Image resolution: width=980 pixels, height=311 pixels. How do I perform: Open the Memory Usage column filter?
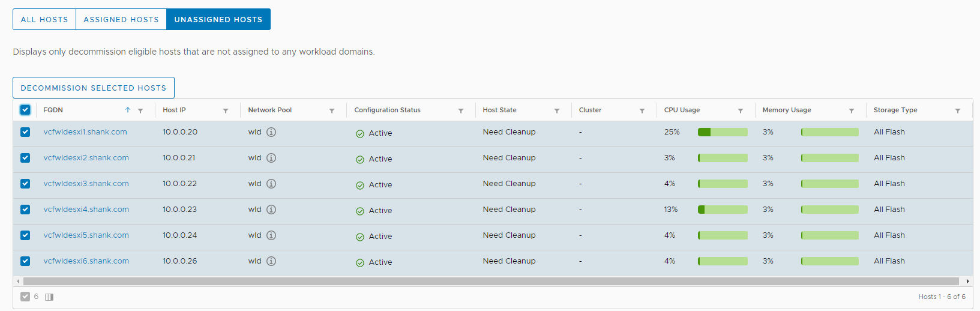tap(852, 111)
